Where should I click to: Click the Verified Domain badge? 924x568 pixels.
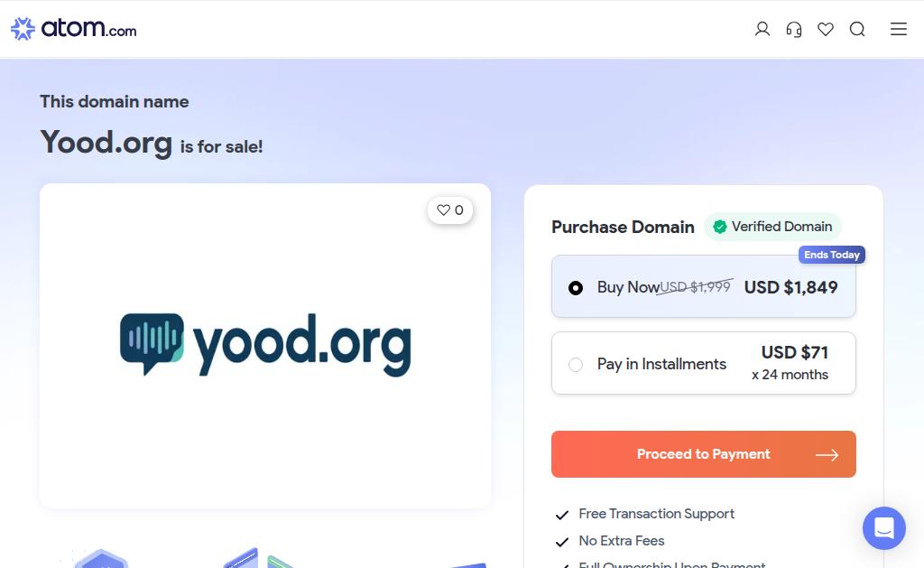[x=772, y=227]
